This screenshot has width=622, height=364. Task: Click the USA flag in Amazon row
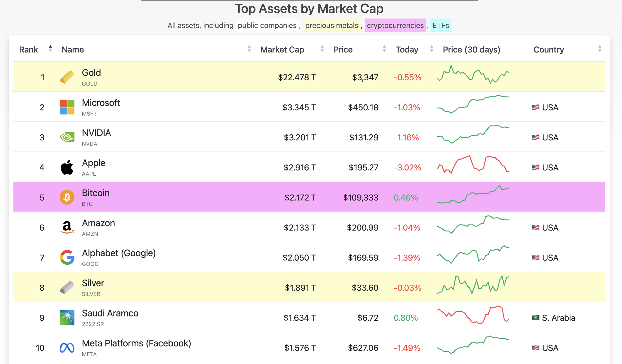point(535,227)
